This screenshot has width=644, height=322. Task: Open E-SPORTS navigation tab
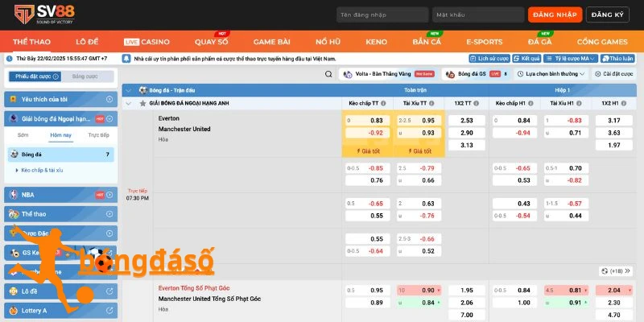[485, 42]
